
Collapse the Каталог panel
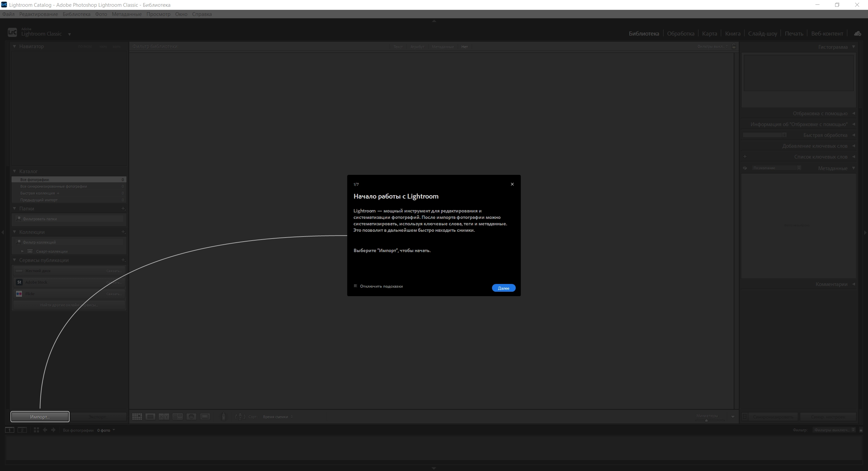pos(15,171)
